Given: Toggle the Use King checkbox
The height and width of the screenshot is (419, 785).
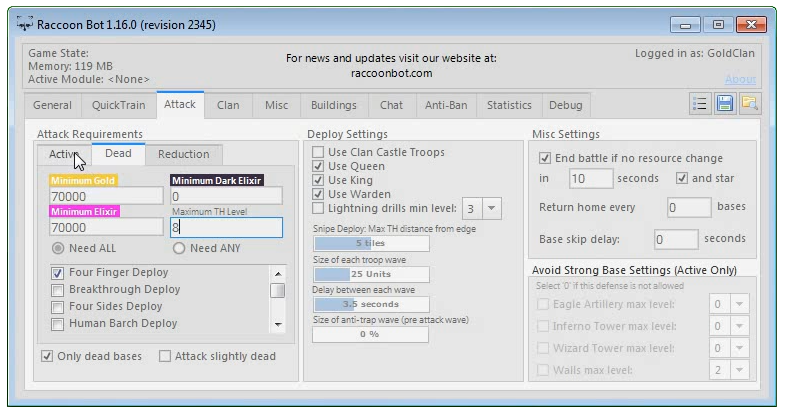Looking at the screenshot, I should 318,180.
